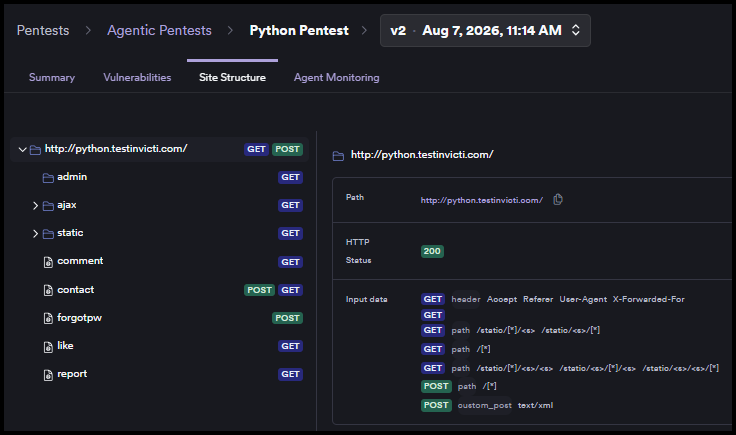
Task: Click the copy icon beside the Path URL
Action: click(558, 199)
